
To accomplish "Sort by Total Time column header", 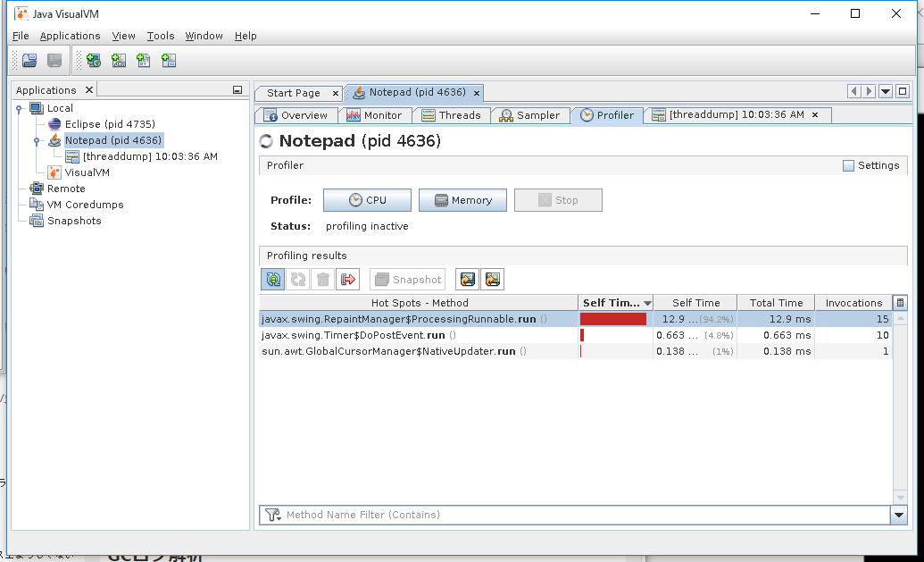I will tap(776, 303).
